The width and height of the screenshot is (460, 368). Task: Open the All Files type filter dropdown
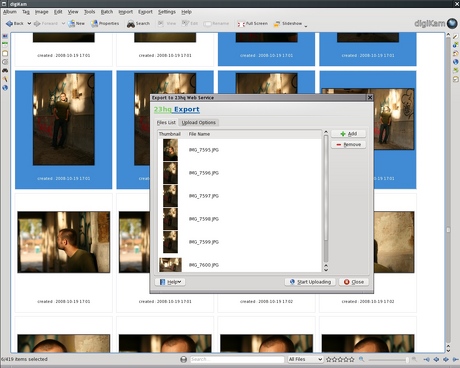305,359
